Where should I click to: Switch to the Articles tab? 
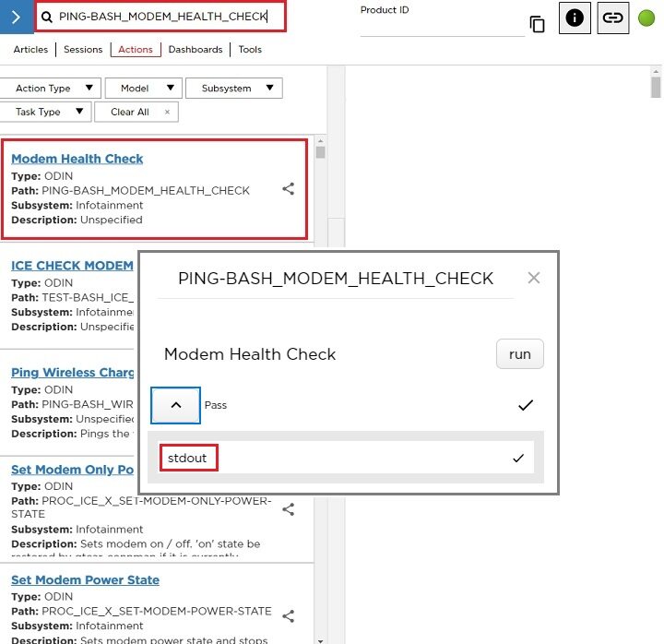pyautogui.click(x=30, y=49)
